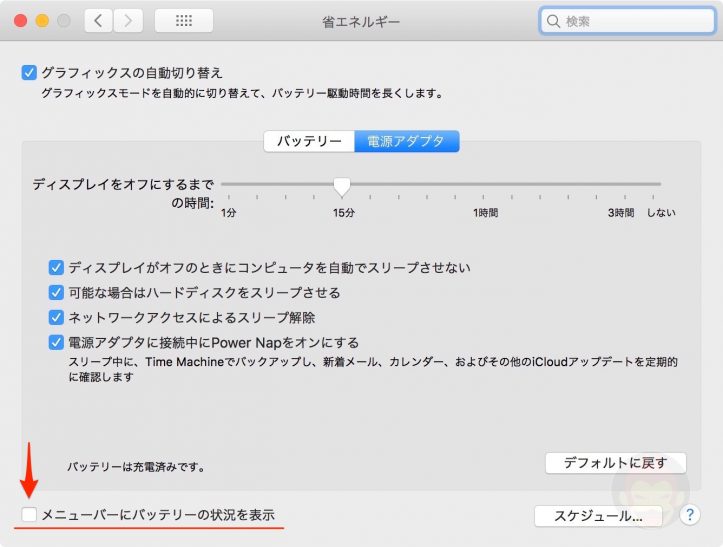
Task: Click the 3時間 slider label
Action: click(x=621, y=213)
